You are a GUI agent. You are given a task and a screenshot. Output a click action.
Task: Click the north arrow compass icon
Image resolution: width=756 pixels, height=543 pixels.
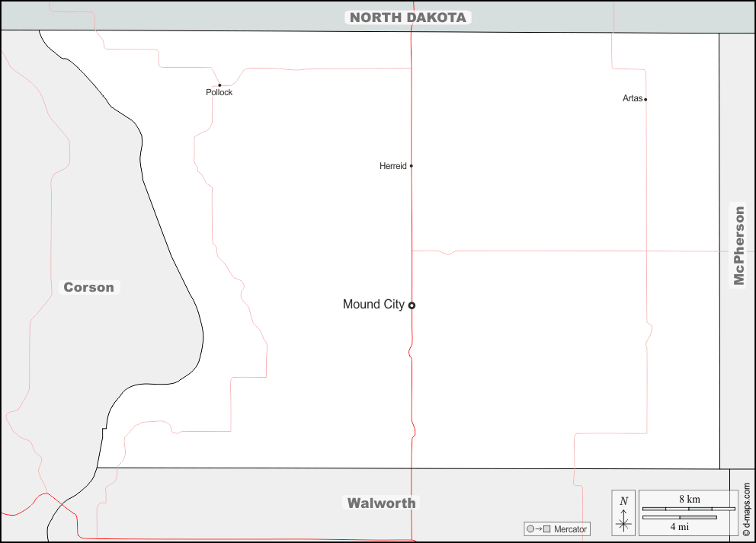click(x=623, y=514)
